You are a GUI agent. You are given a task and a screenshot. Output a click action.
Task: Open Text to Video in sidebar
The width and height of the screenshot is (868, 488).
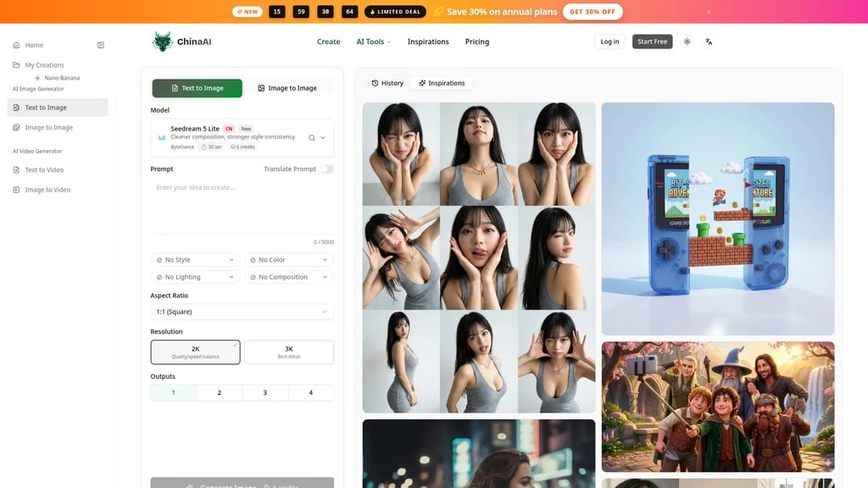click(58, 169)
